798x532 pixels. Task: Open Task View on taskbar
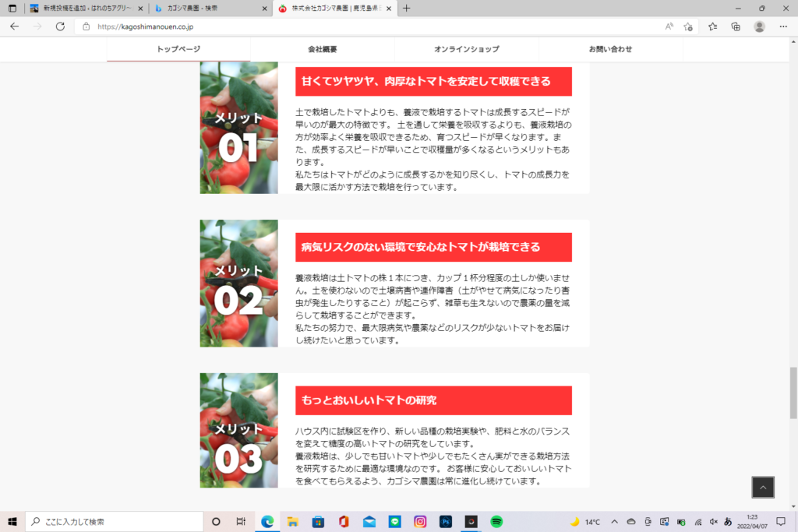tap(242, 521)
